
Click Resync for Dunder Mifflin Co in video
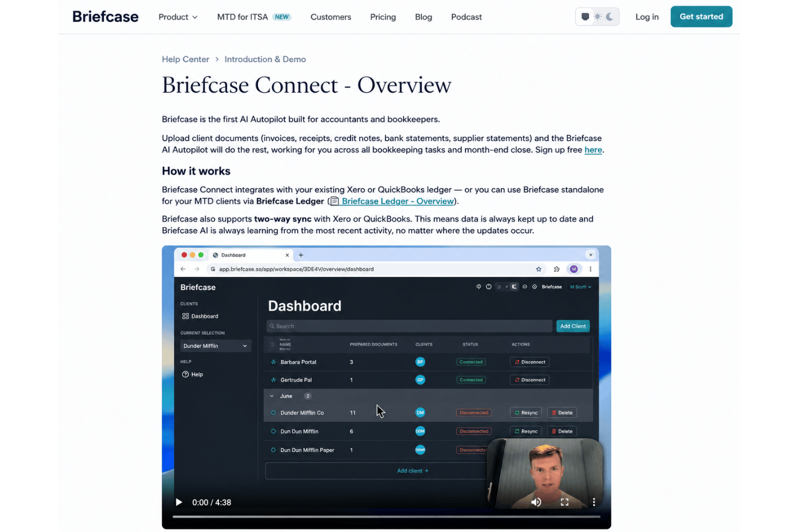526,413
